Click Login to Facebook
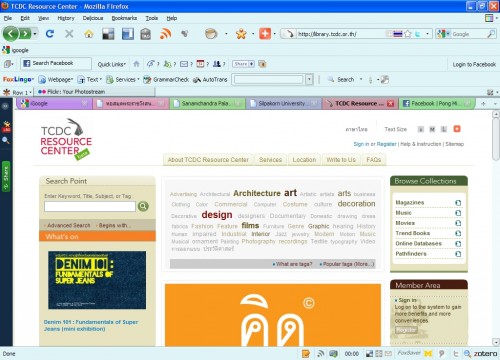 (474, 64)
